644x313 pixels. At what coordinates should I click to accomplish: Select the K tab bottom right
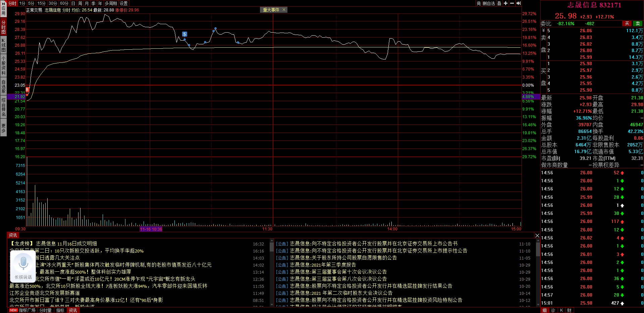coord(561,310)
